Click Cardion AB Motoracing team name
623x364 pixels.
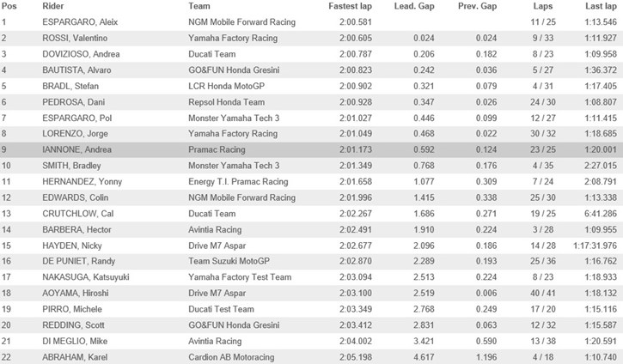(x=231, y=357)
